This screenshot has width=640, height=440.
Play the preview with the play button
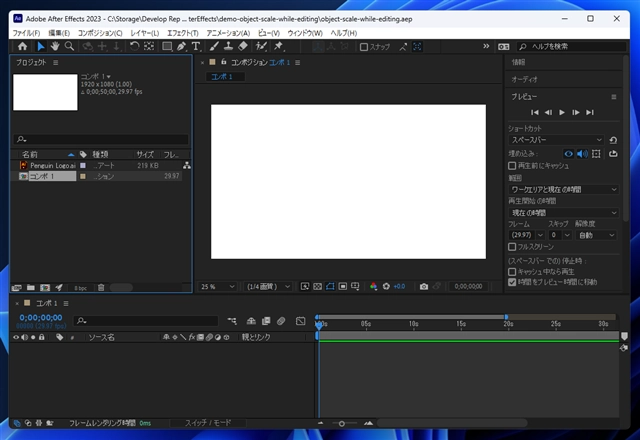tap(562, 112)
